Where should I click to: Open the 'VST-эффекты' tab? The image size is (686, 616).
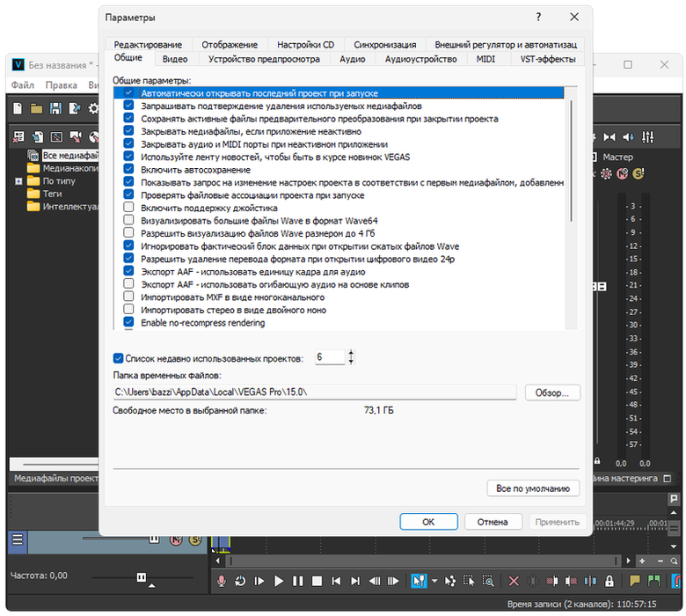(548, 59)
